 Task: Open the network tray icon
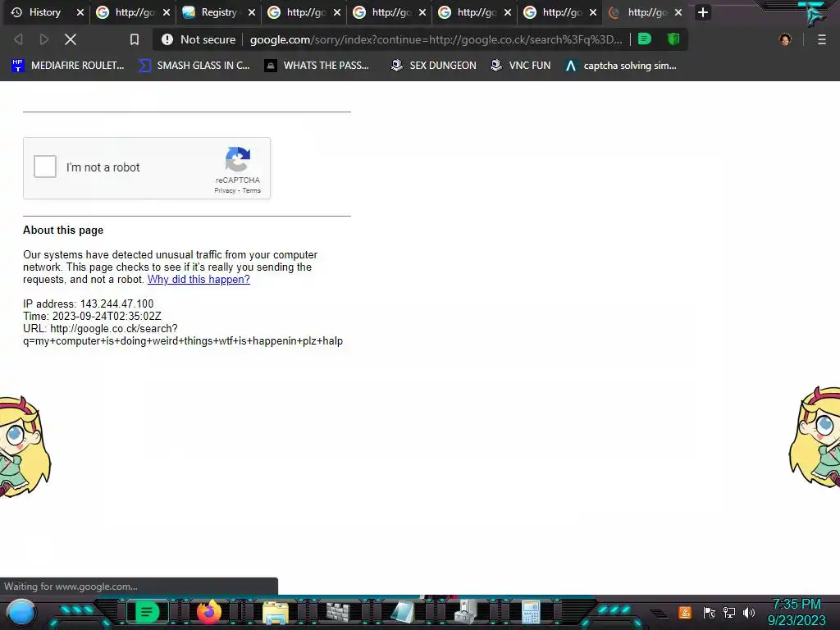729,612
